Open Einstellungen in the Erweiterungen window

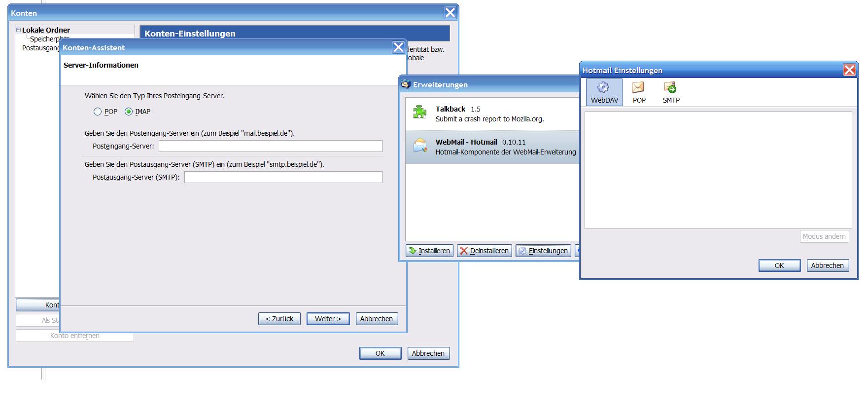[x=543, y=251]
